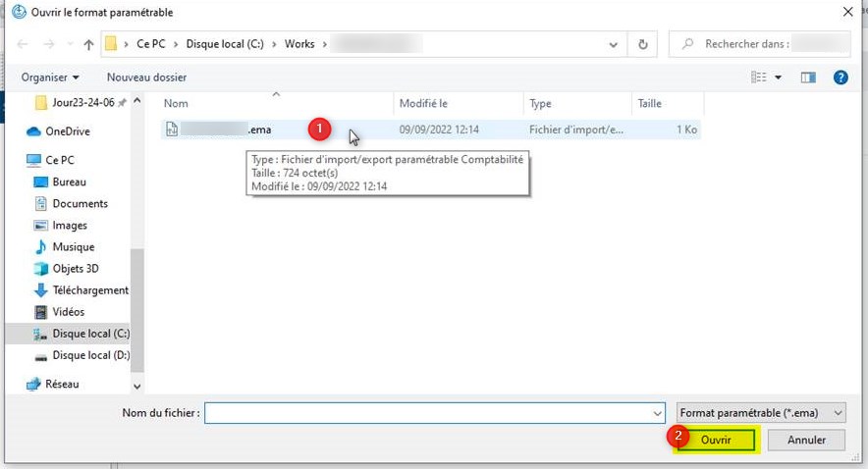The height and width of the screenshot is (469, 868).
Task: Open the Organiser dropdown menu
Action: pos(50,78)
